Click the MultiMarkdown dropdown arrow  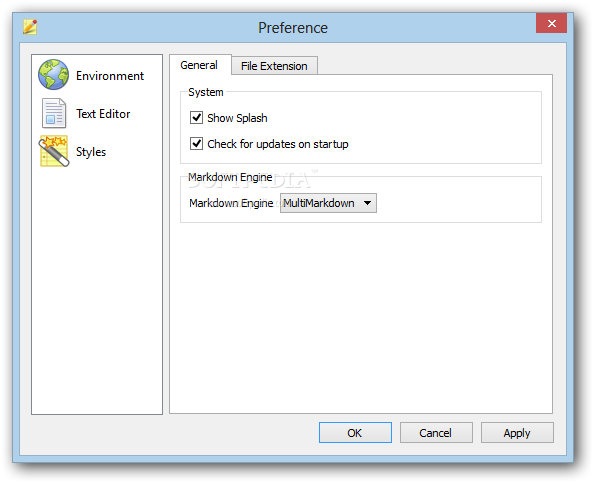[367, 203]
